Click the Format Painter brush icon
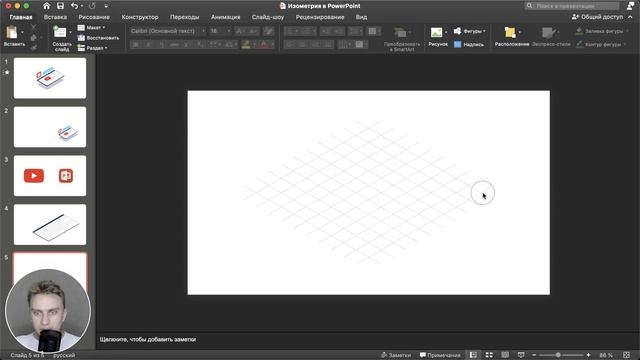This screenshot has width=640, height=360. tap(33, 48)
